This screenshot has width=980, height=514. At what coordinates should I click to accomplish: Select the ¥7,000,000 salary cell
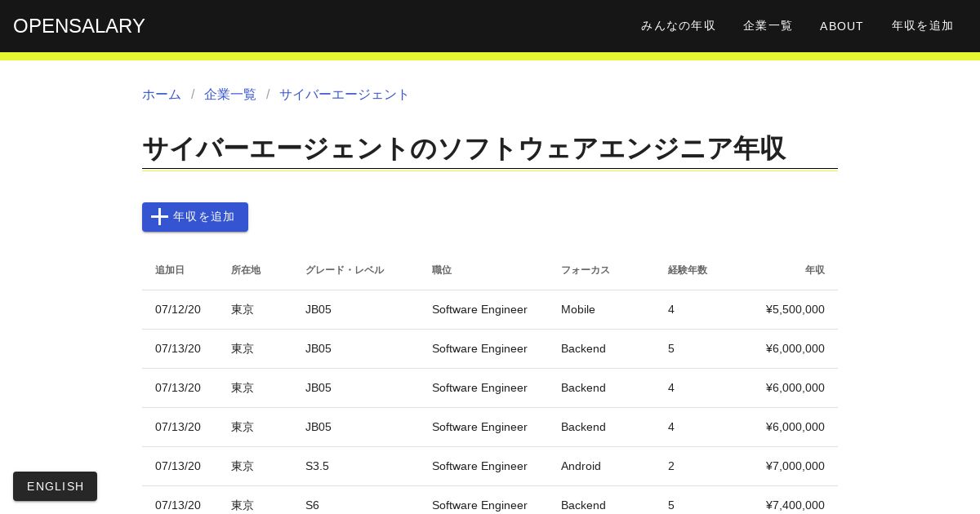pyautogui.click(x=795, y=467)
